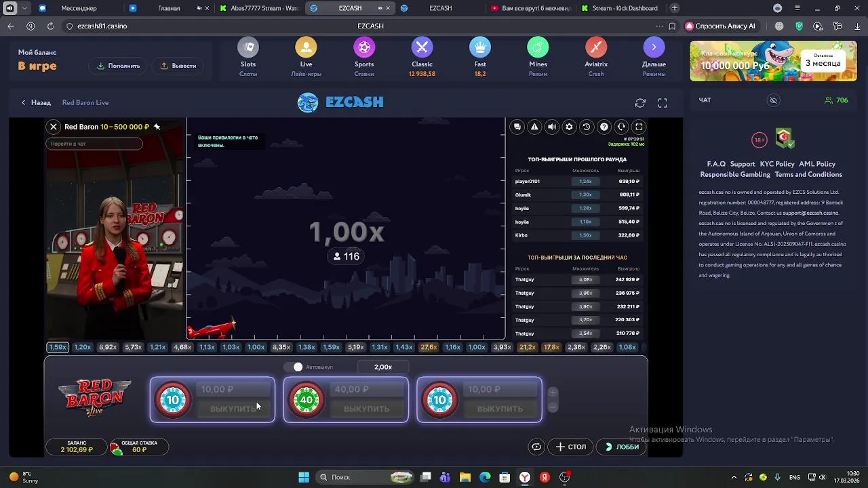Toggle the Автовыкуп switch
The image size is (868, 488).
(294, 367)
